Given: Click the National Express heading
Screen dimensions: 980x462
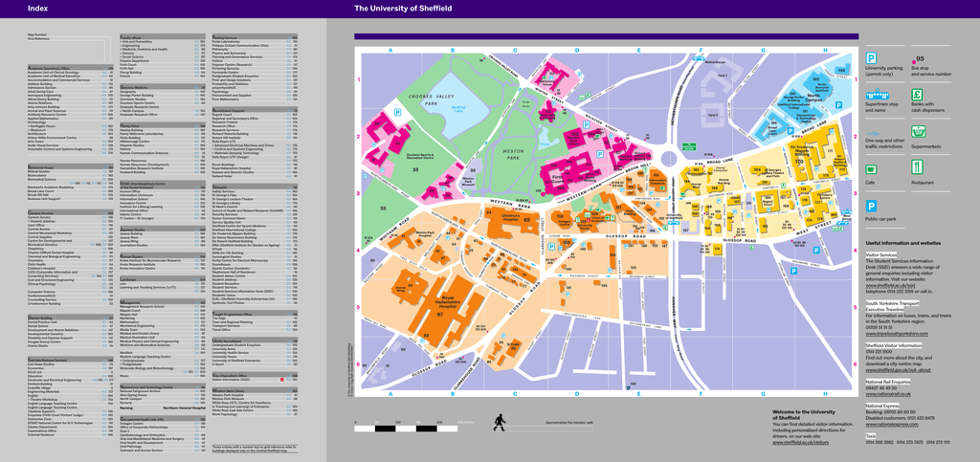Looking at the screenshot, I should pos(880,406).
